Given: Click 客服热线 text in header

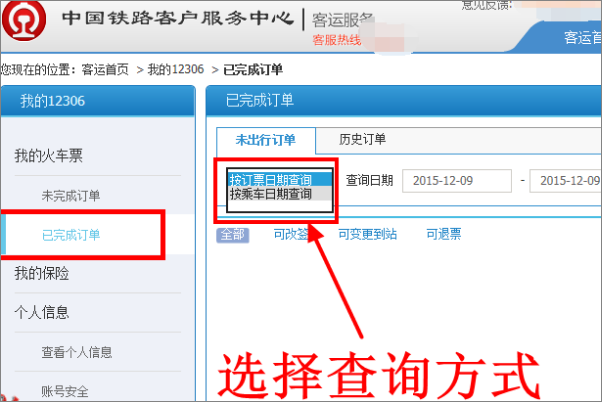Looking at the screenshot, I should tap(337, 40).
